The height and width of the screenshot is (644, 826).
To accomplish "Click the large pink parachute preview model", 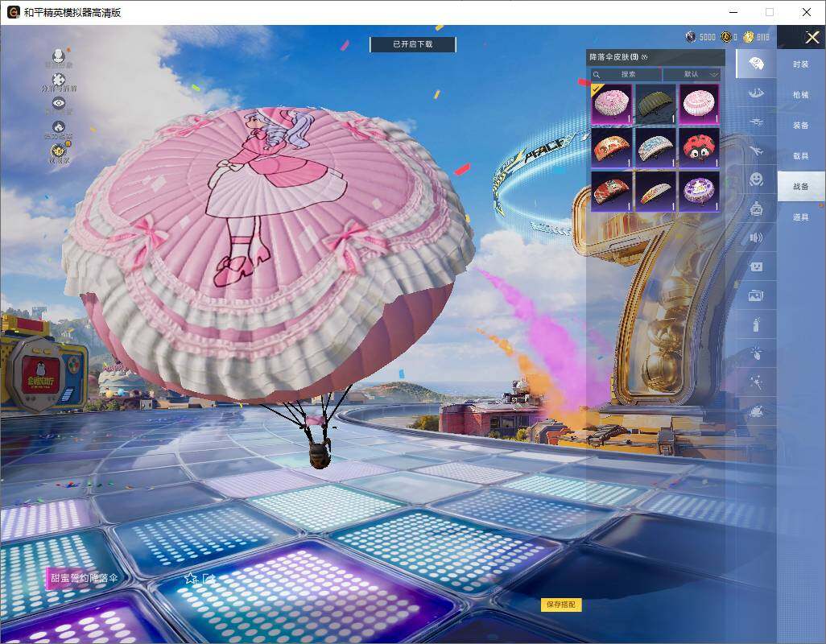I will 267,253.
